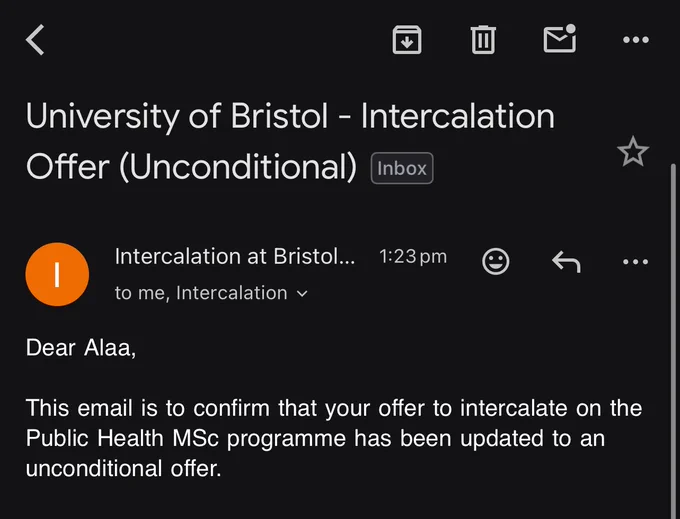The height and width of the screenshot is (519, 680).
Task: Tap the Inbox label tag
Action: (402, 168)
